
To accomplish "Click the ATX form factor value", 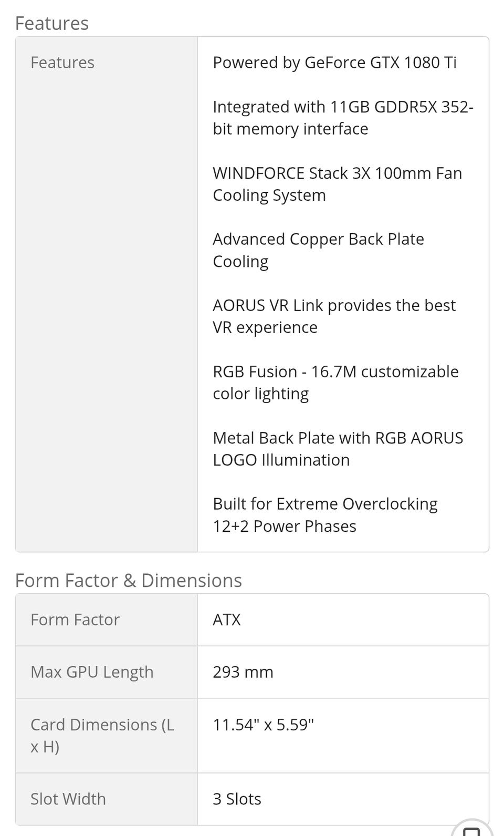I will tap(227, 620).
